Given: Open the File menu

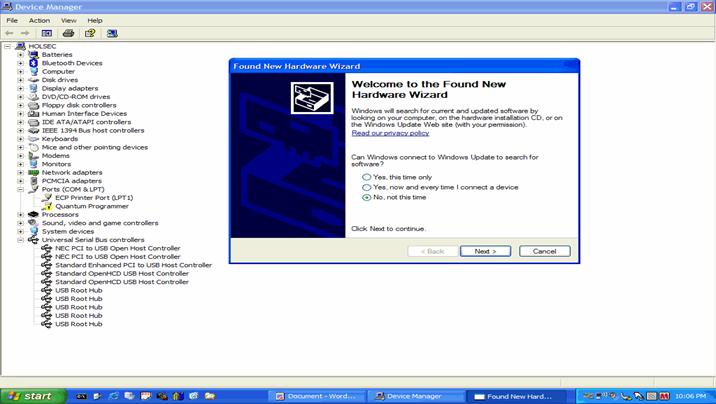Looking at the screenshot, I should 12,21.
